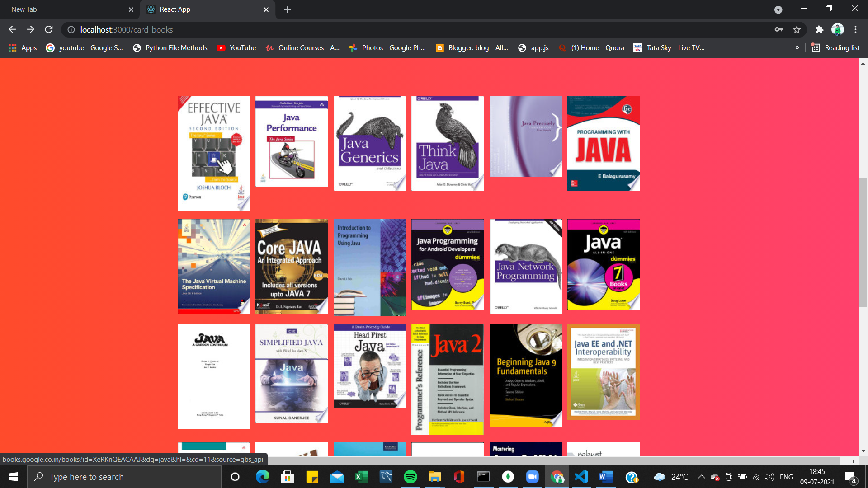Click the taskbar search box

[x=124, y=477]
